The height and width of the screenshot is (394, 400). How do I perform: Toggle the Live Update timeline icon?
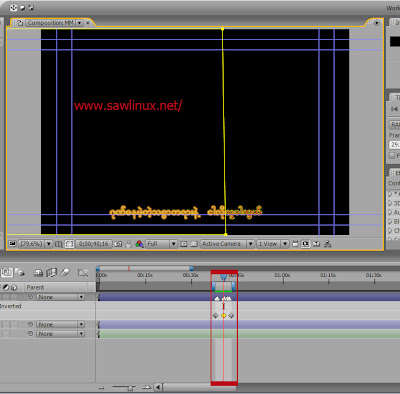(x=6, y=272)
